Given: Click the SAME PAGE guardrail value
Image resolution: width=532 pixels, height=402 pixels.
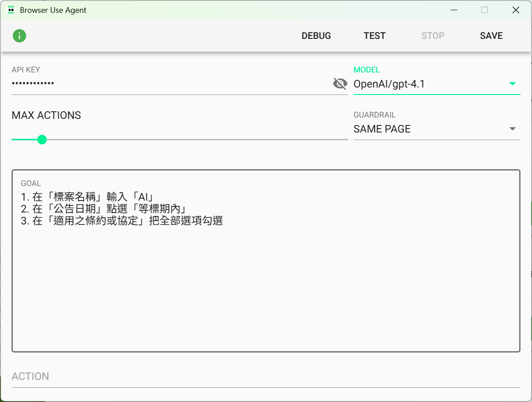Looking at the screenshot, I should [x=382, y=129].
